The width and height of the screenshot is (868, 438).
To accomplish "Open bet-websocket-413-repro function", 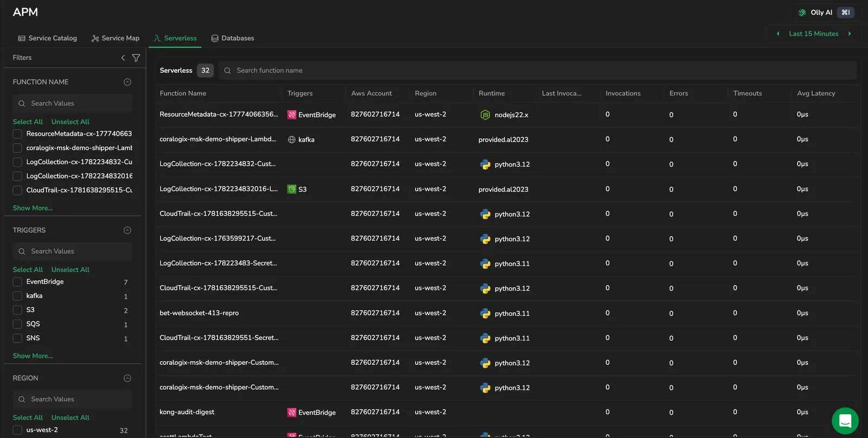I will [x=199, y=313].
